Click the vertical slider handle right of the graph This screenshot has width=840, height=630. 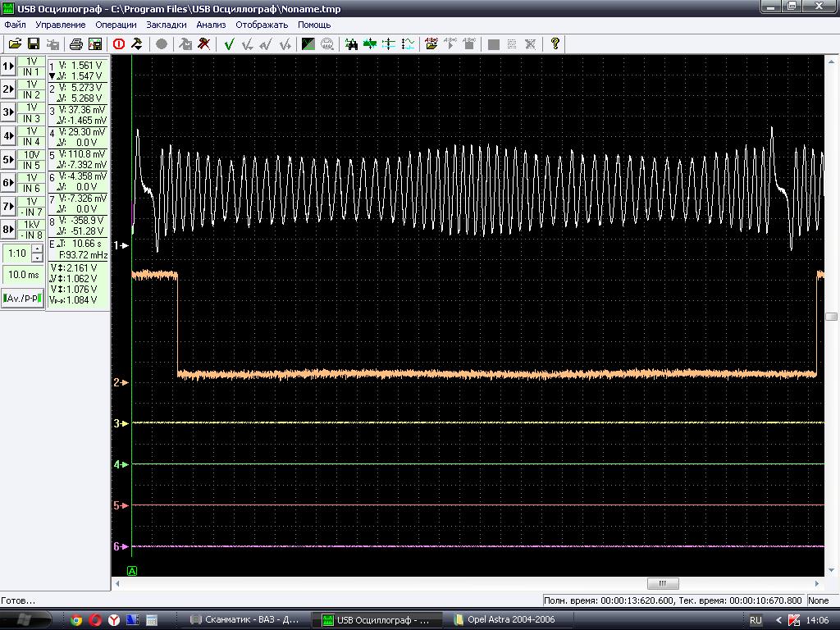(832, 317)
